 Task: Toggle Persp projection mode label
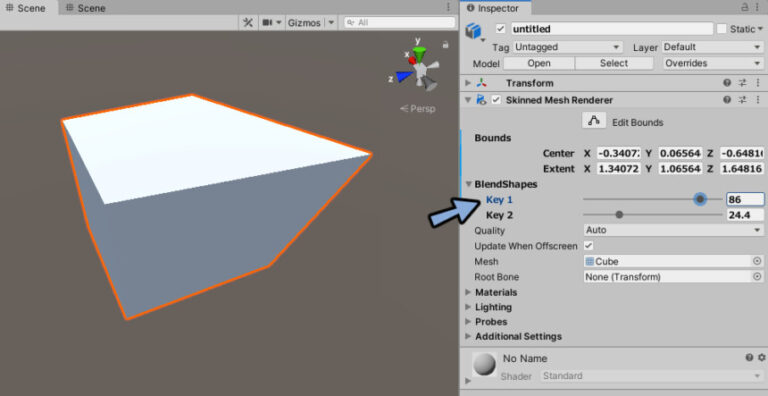(x=418, y=109)
